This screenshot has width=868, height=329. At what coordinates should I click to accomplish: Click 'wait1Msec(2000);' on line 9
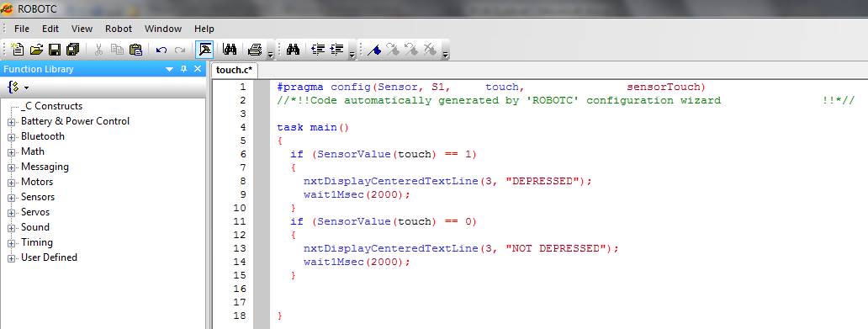point(357,194)
